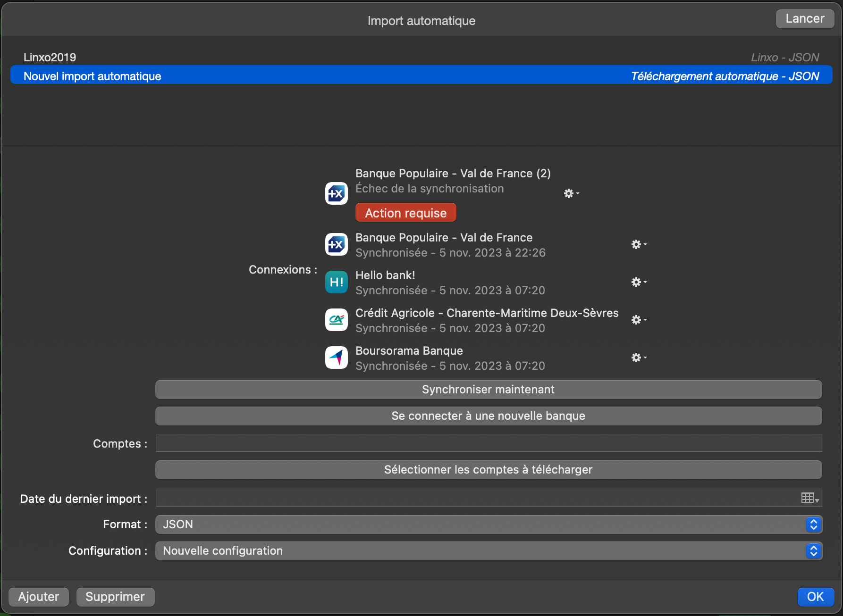Click the Échec de la synchronisation status text
This screenshot has height=616, width=843.
point(430,189)
